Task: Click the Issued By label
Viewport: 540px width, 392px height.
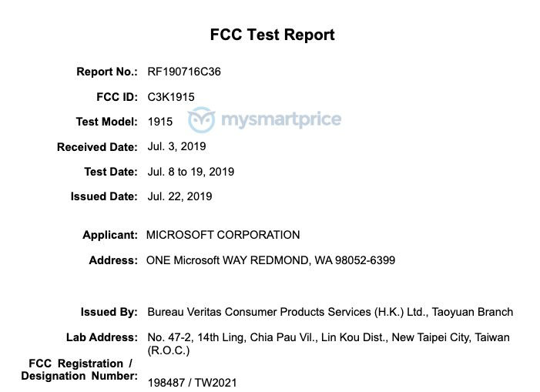Action: tap(109, 312)
